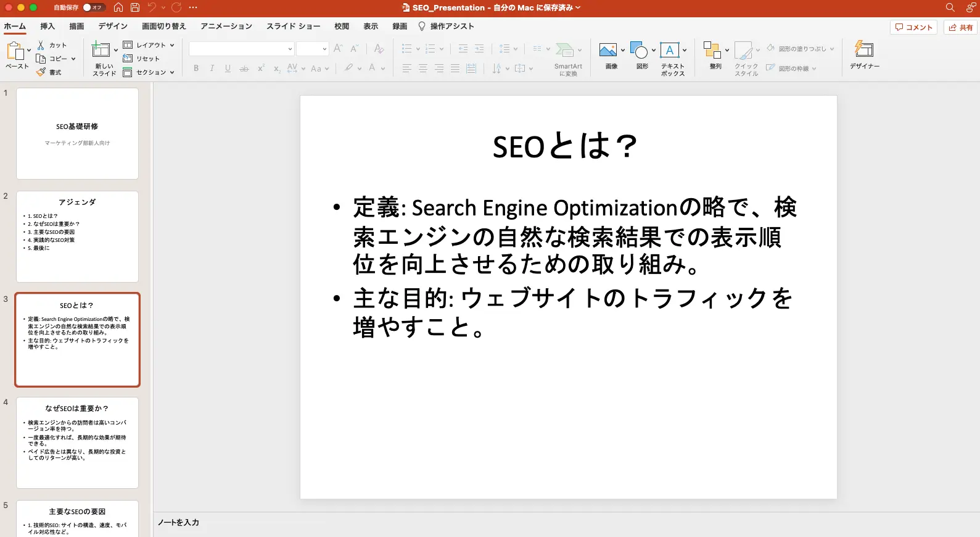Open the search magnifier in title bar
This screenshot has height=537, width=980.
point(950,7)
